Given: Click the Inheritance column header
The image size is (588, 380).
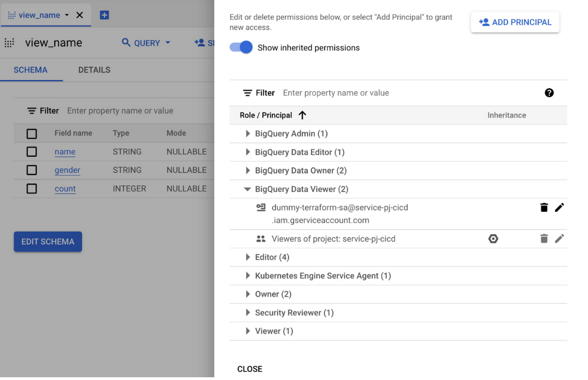Looking at the screenshot, I should click(507, 115).
